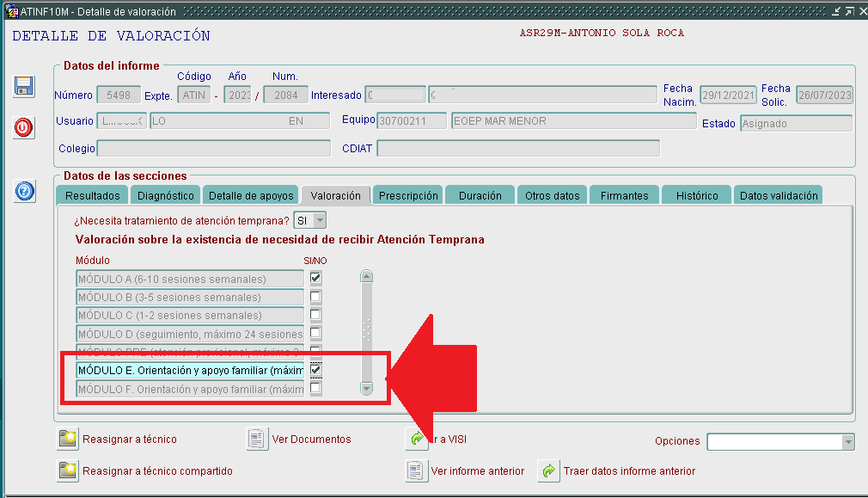Expand the Opciones combo box

(x=848, y=441)
